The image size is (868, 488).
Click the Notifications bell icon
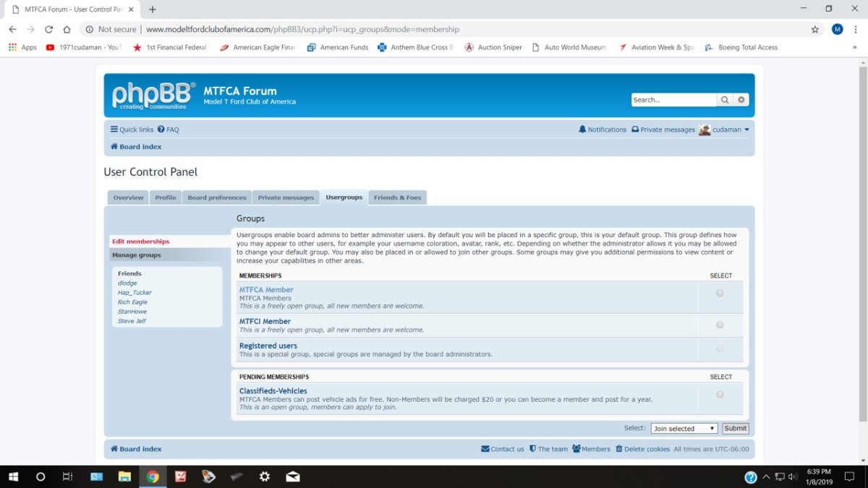click(x=582, y=129)
